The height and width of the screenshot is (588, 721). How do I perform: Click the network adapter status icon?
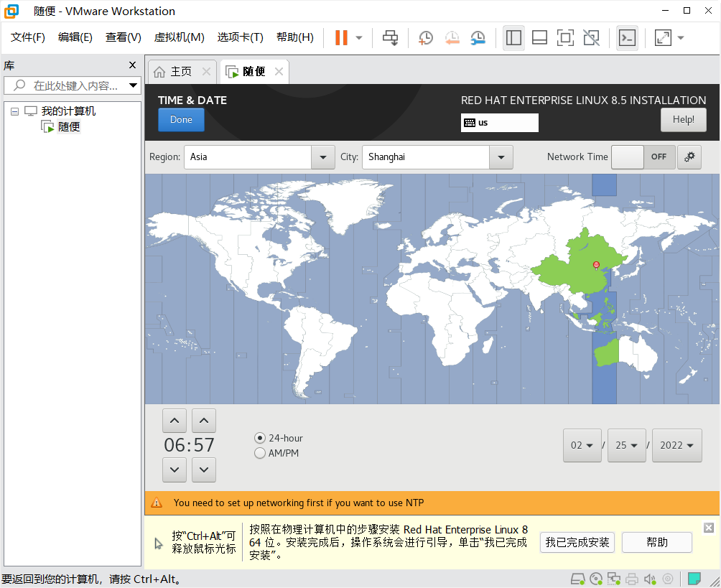(613, 579)
